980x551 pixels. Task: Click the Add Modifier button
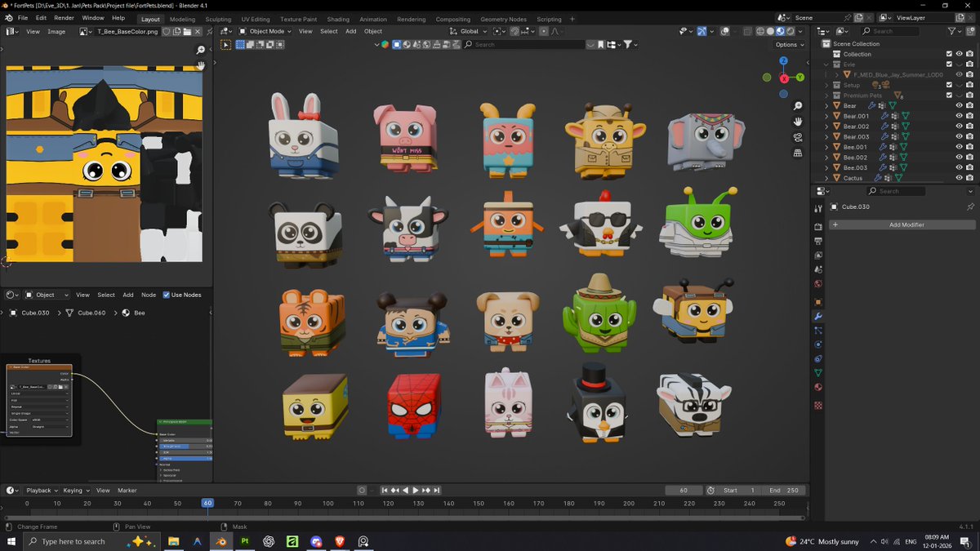click(x=902, y=224)
